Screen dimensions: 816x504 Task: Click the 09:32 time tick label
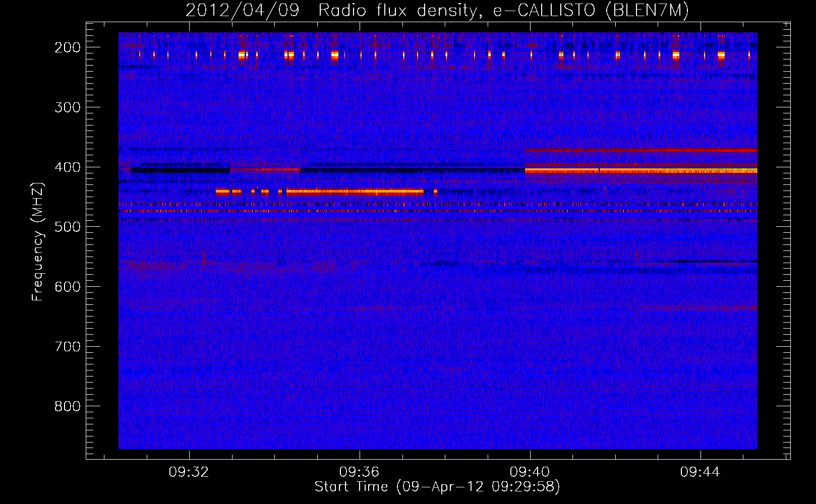[189, 472]
